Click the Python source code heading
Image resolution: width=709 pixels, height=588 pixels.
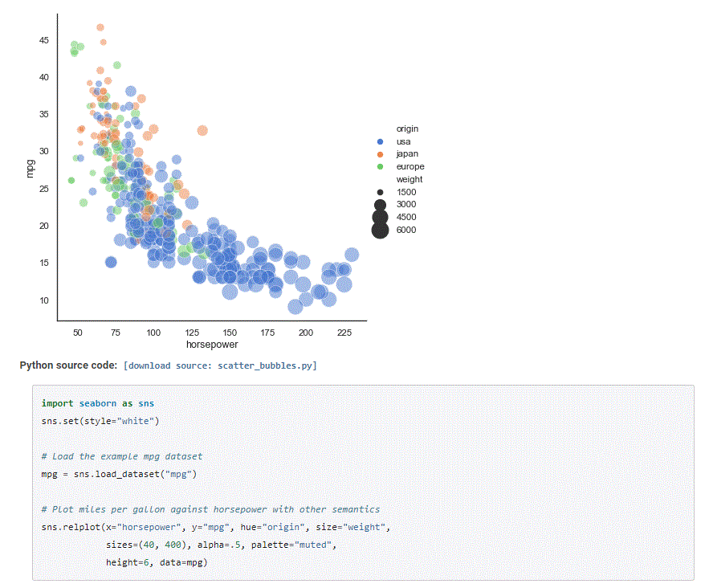tap(68, 365)
